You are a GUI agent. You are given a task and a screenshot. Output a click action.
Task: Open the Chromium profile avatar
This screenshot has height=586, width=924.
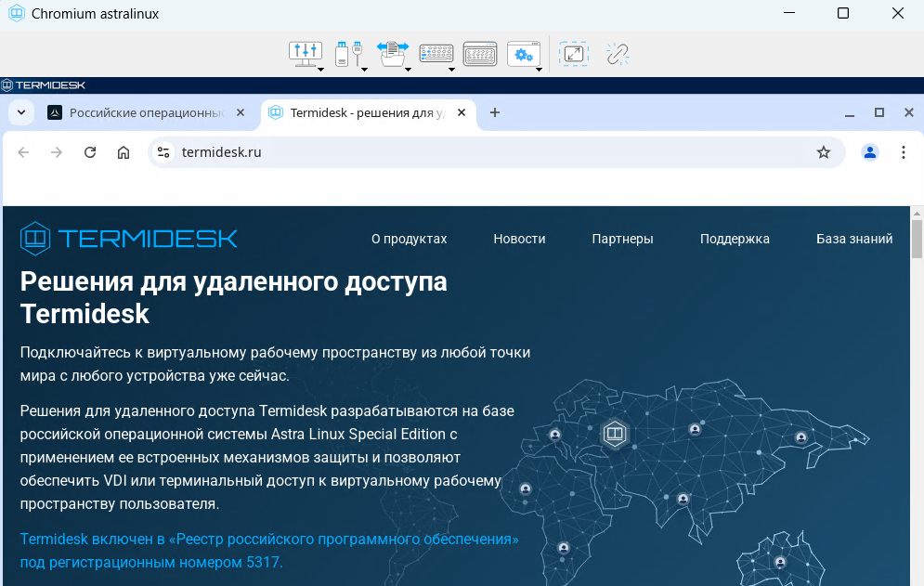coord(869,152)
